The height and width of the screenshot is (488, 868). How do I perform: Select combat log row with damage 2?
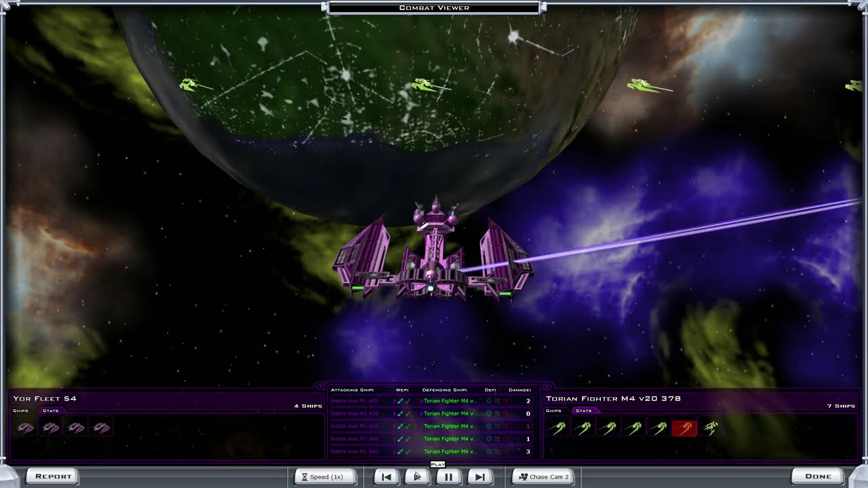pos(433,401)
